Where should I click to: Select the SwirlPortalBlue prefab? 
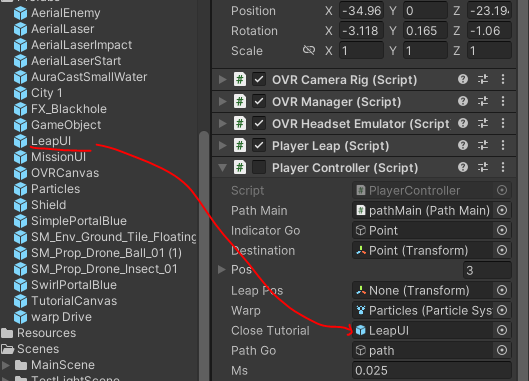click(74, 285)
